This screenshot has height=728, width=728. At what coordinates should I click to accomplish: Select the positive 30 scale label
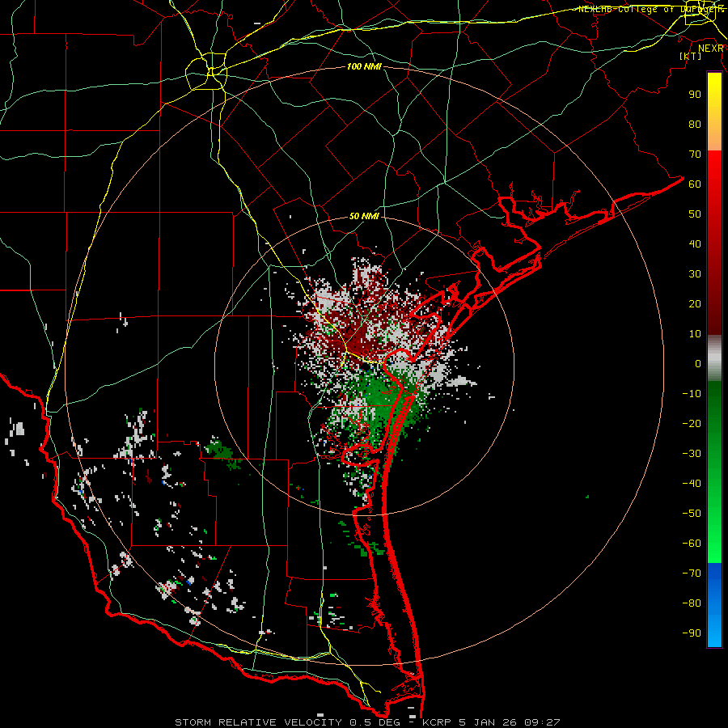(695, 274)
